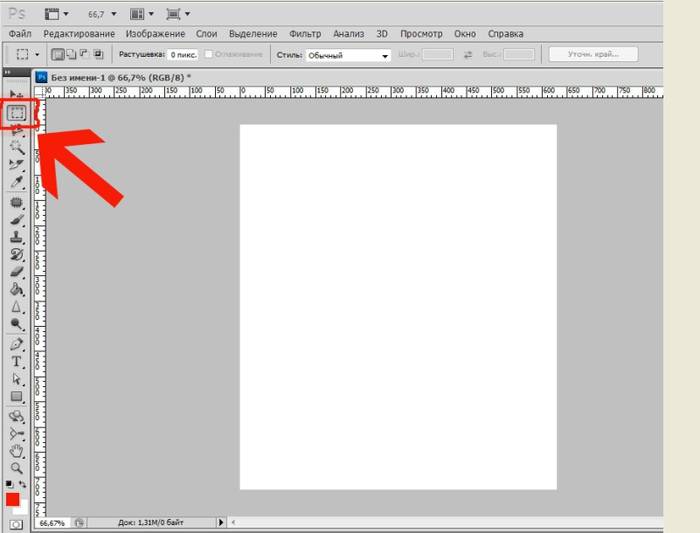Open the Фильтр menu
Screen dimensions: 700x533
tap(304, 34)
